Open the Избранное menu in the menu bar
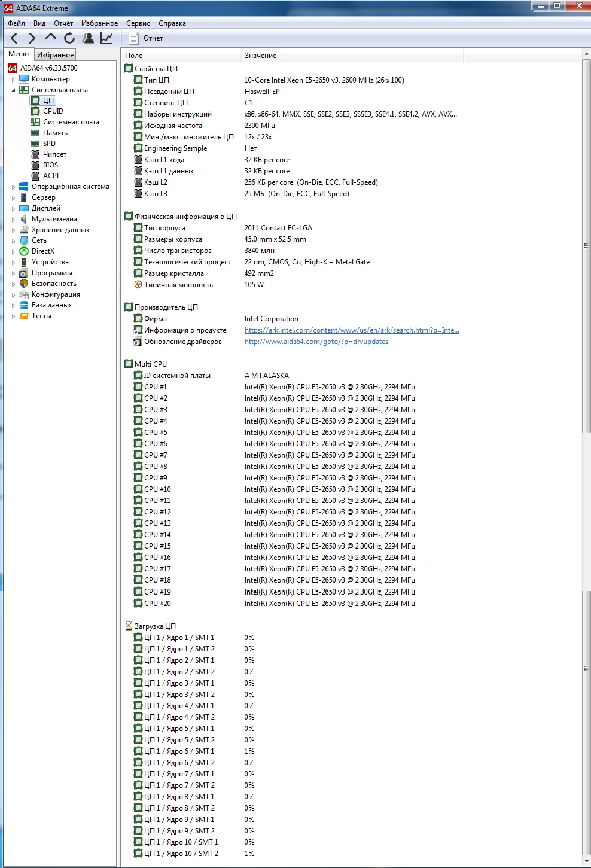Image resolution: width=591 pixels, height=868 pixels. [100, 23]
